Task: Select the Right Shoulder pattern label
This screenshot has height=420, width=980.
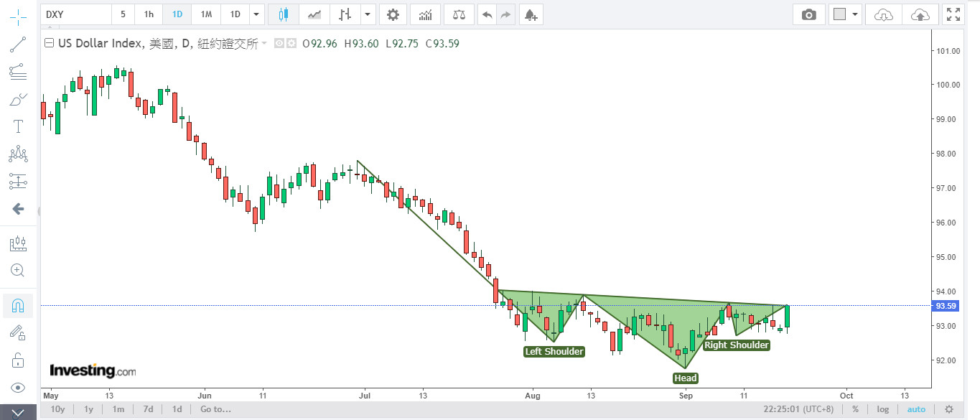Action: coord(737,345)
